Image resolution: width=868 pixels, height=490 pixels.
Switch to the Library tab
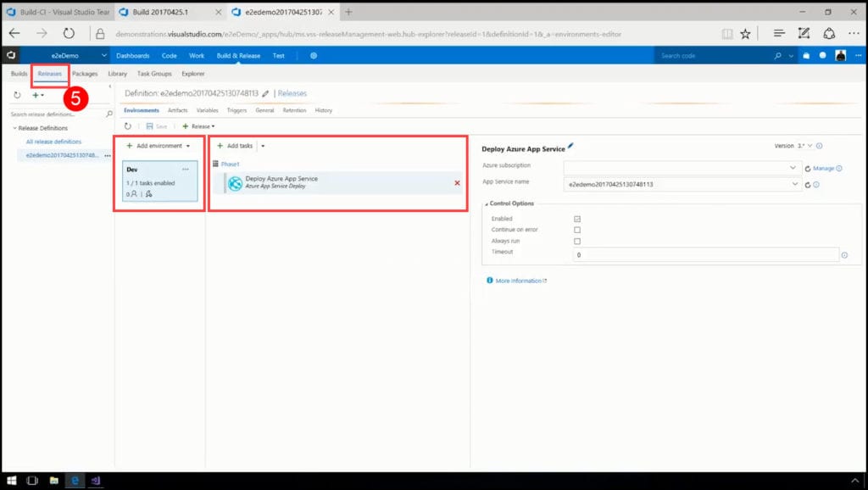coord(117,74)
